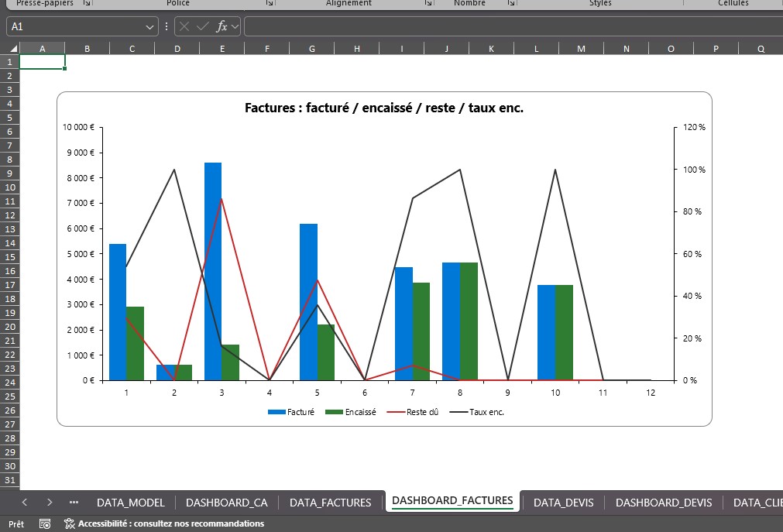Switch to the DASHBOARD_DEVIS sheet tab
Viewport: 783px width, 532px height.
point(663,502)
